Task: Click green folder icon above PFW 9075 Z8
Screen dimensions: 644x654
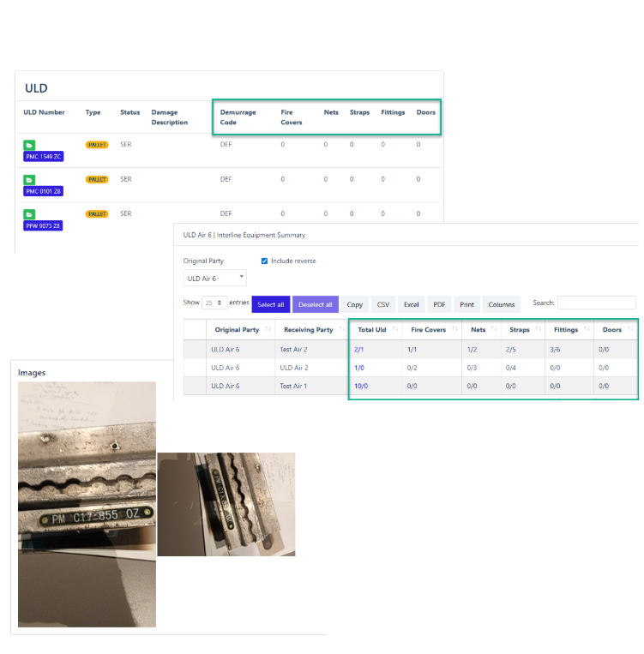Action: (29, 214)
